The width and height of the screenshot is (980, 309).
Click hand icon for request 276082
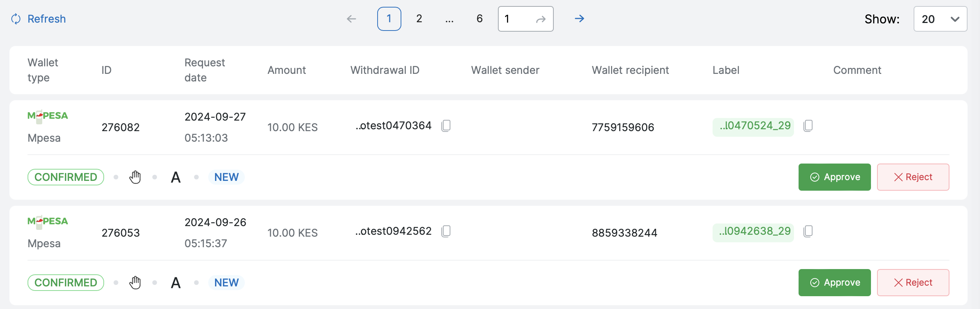(135, 177)
